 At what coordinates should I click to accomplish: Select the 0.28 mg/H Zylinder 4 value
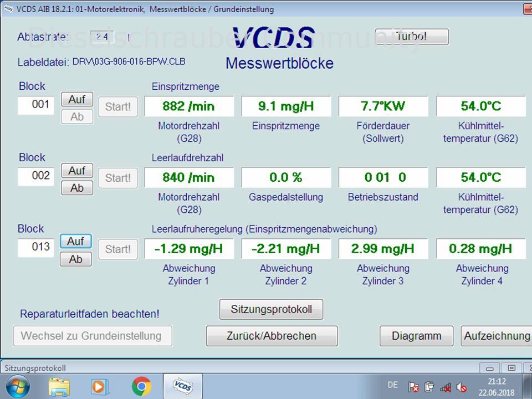tap(481, 249)
